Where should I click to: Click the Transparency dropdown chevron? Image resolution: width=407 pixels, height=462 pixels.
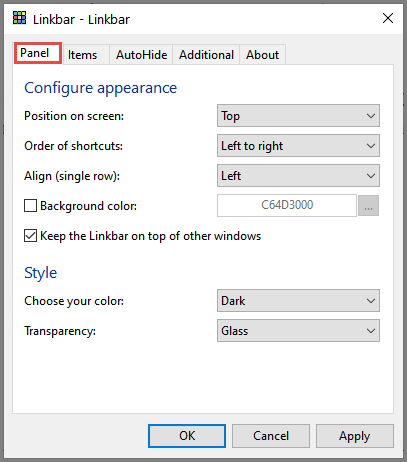(x=371, y=331)
